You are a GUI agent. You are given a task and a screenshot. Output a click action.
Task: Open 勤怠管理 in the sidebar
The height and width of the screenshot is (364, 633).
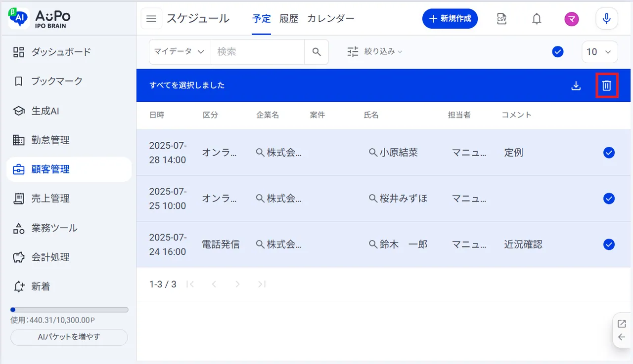[x=69, y=140]
